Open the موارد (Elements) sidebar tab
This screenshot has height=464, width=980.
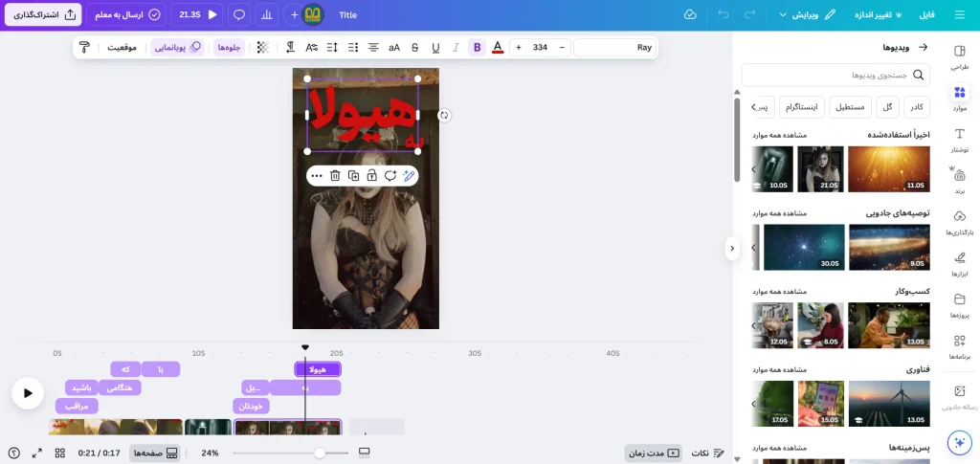tap(959, 98)
